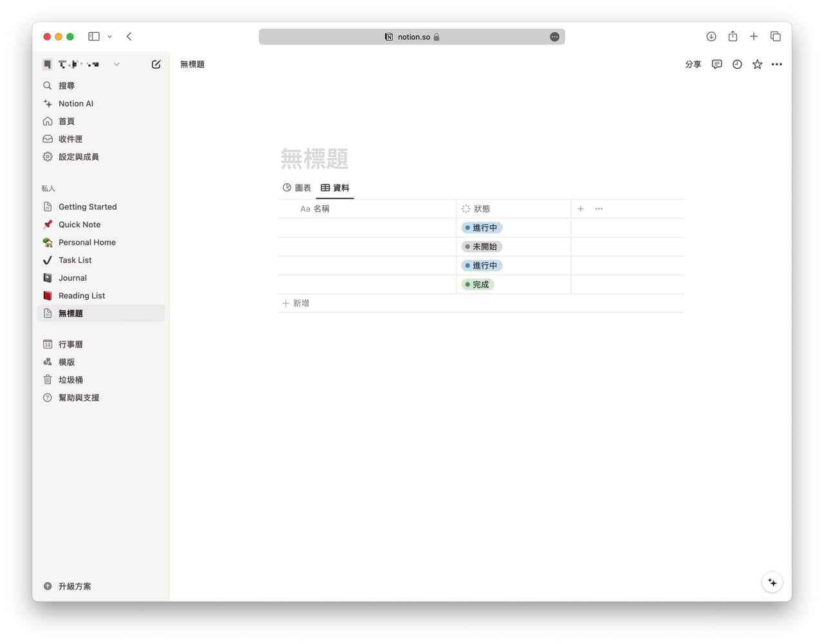Open the comments panel icon
Image resolution: width=824 pixels, height=644 pixels.
pyautogui.click(x=716, y=64)
